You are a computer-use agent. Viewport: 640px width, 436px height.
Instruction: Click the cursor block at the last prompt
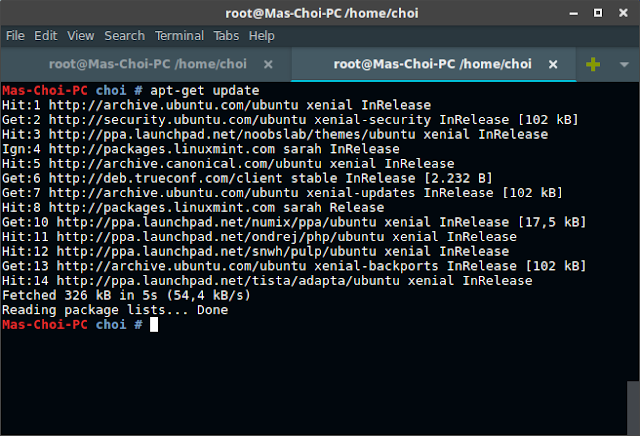[x=154, y=325]
